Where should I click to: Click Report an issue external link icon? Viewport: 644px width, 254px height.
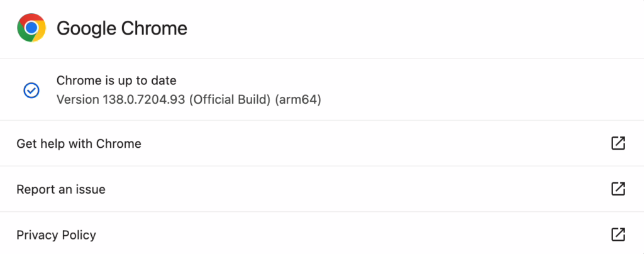pos(618,189)
